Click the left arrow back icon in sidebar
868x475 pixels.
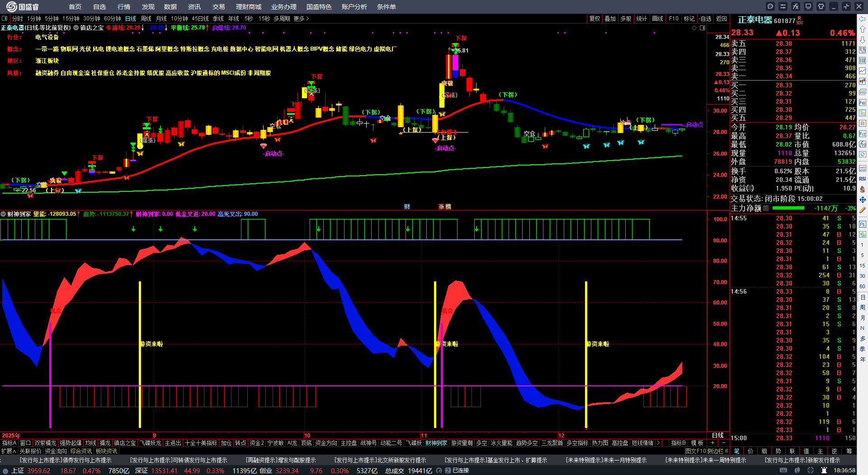tap(863, 19)
